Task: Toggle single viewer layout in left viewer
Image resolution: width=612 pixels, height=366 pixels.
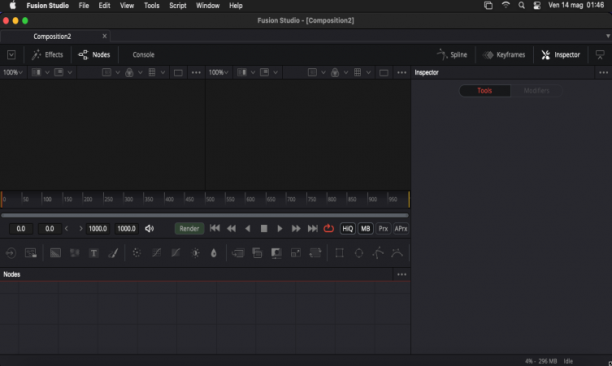Action: [178, 73]
